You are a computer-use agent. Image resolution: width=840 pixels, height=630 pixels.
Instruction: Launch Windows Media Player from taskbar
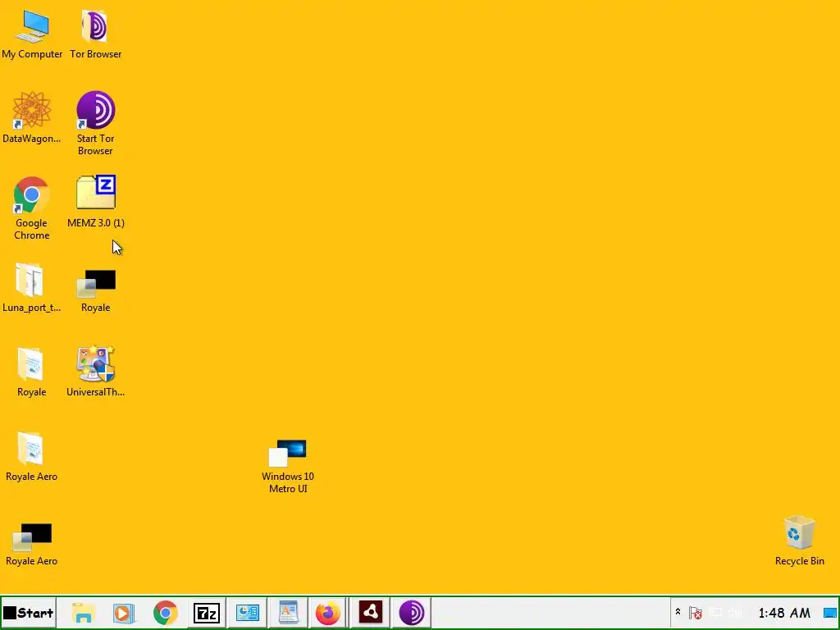[x=124, y=612]
